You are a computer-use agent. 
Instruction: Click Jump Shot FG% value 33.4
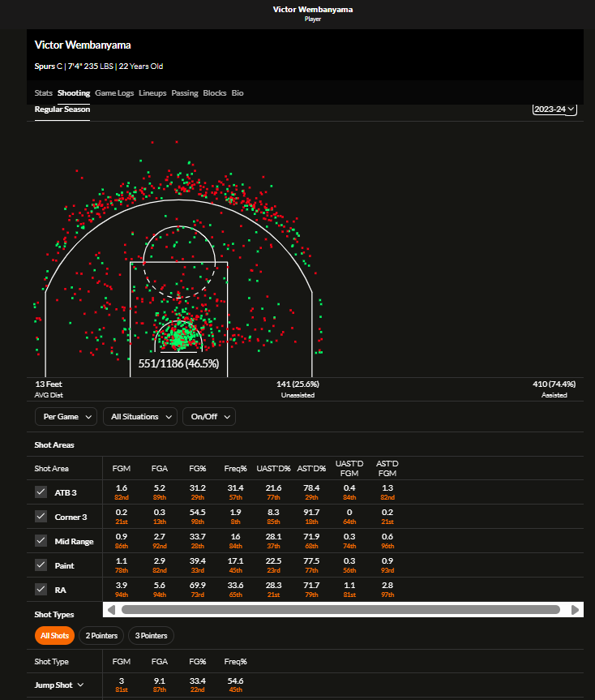[198, 681]
